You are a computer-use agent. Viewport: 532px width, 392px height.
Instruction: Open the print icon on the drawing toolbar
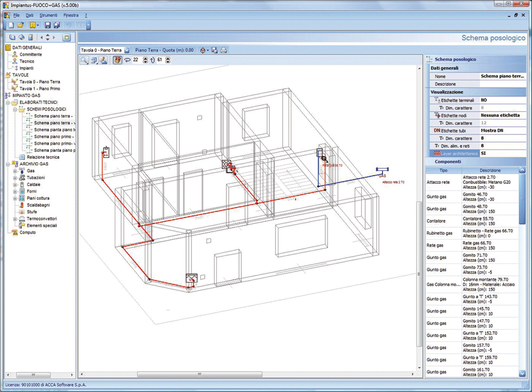click(223, 51)
